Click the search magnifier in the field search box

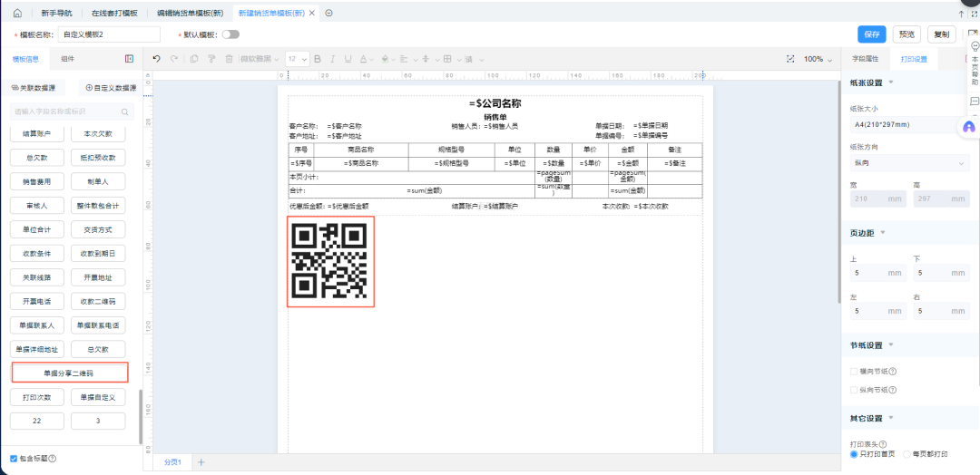click(125, 111)
